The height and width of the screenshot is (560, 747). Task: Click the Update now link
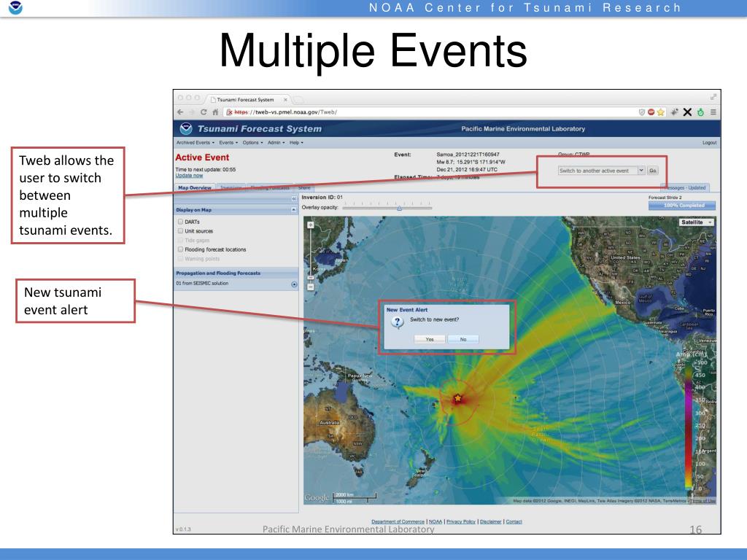(x=189, y=175)
